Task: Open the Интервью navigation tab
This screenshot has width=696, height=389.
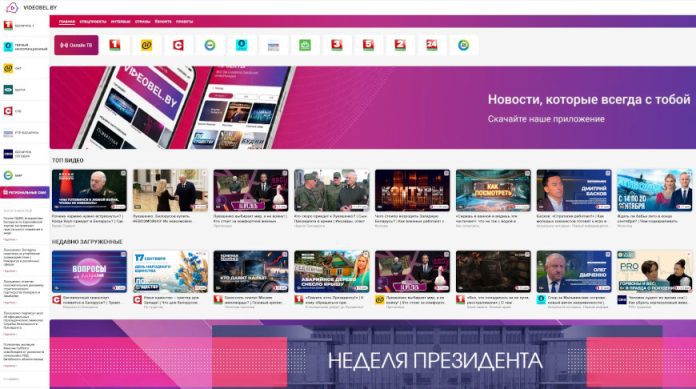Action: pyautogui.click(x=120, y=21)
